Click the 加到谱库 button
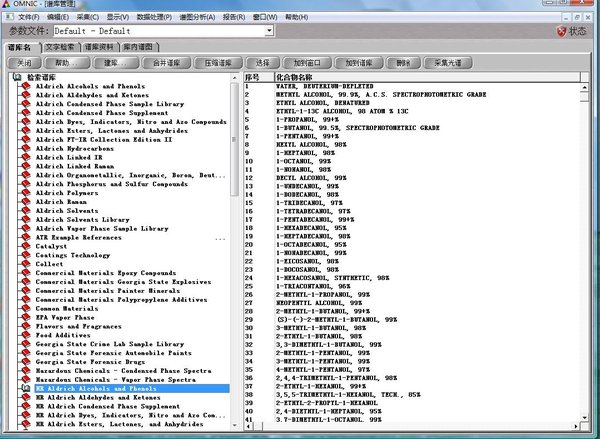 (x=359, y=62)
